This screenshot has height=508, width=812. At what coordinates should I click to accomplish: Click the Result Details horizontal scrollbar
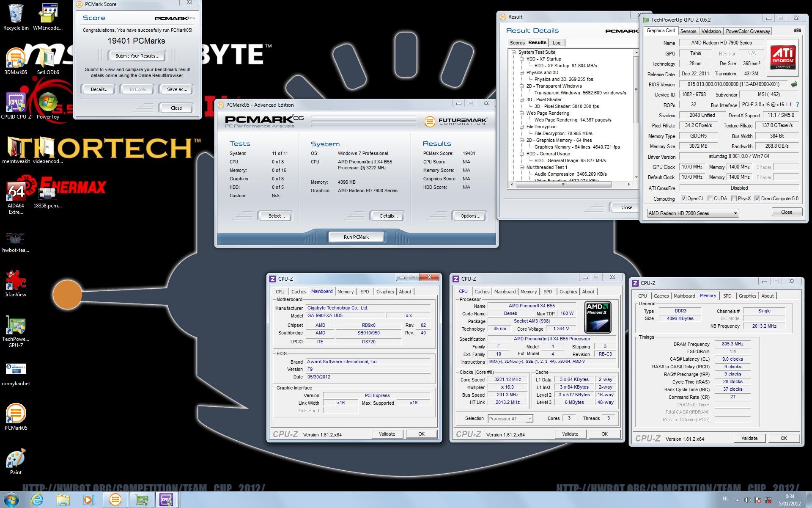coord(571,184)
